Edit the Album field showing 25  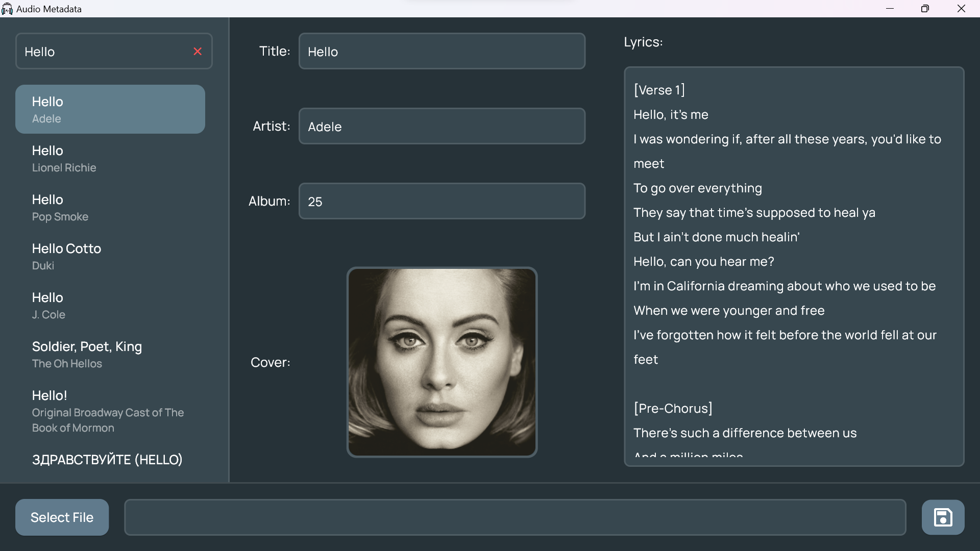click(x=442, y=202)
